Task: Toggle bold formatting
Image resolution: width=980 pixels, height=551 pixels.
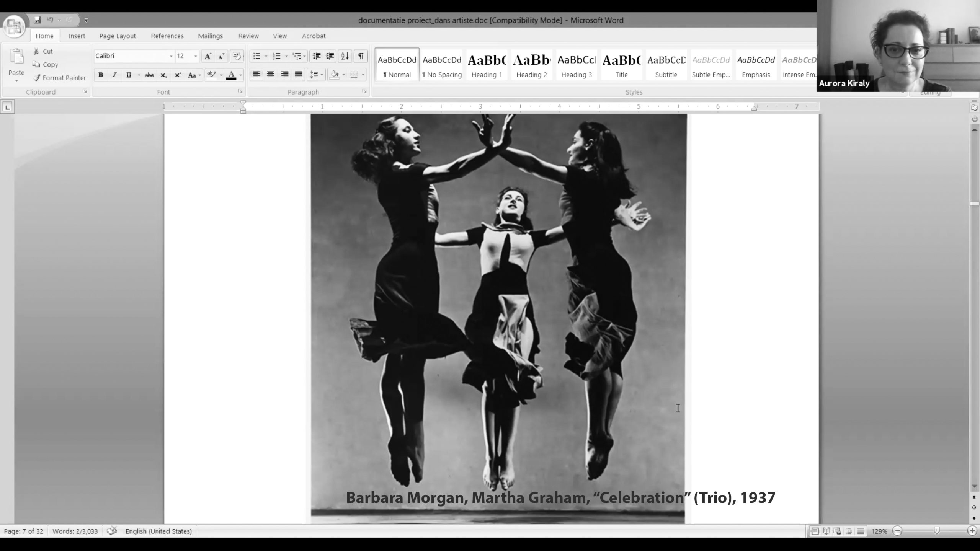Action: coord(101,75)
